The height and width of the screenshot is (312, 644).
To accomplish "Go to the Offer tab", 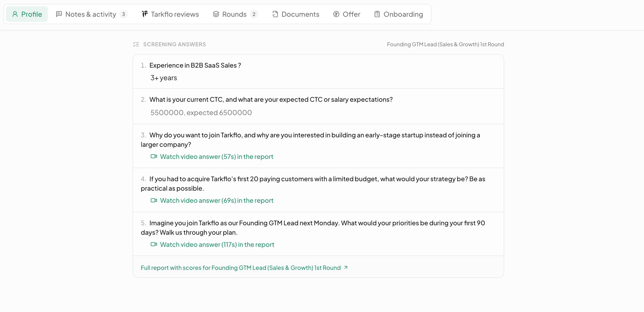I will (x=346, y=14).
